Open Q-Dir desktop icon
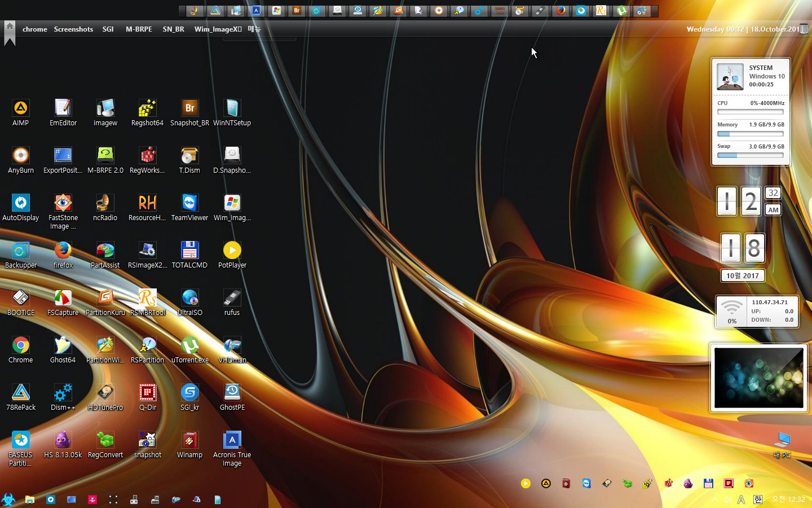 coord(148,396)
